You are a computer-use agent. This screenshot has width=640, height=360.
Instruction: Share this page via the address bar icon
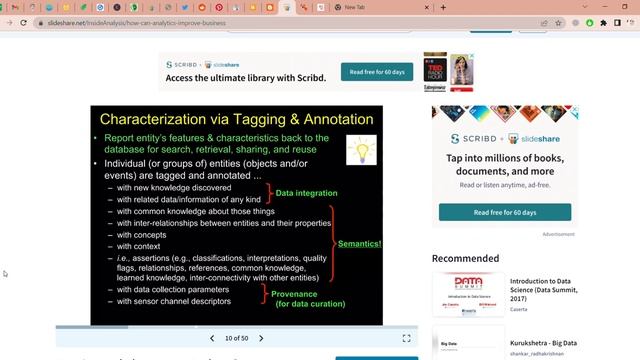(x=544, y=23)
